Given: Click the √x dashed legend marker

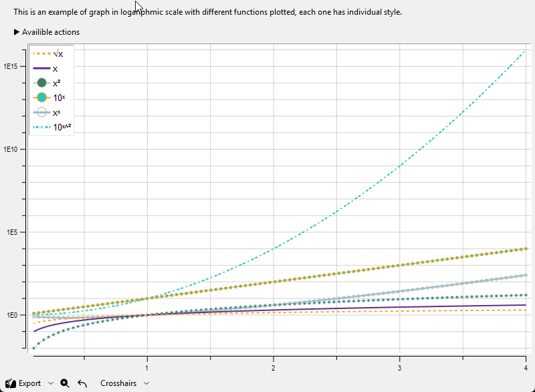Looking at the screenshot, I should [x=41, y=54].
